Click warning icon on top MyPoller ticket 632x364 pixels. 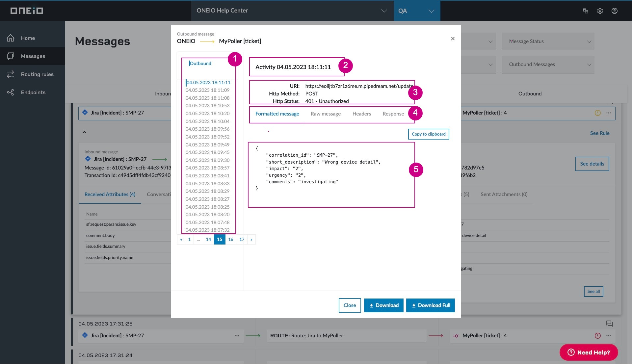[598, 113]
